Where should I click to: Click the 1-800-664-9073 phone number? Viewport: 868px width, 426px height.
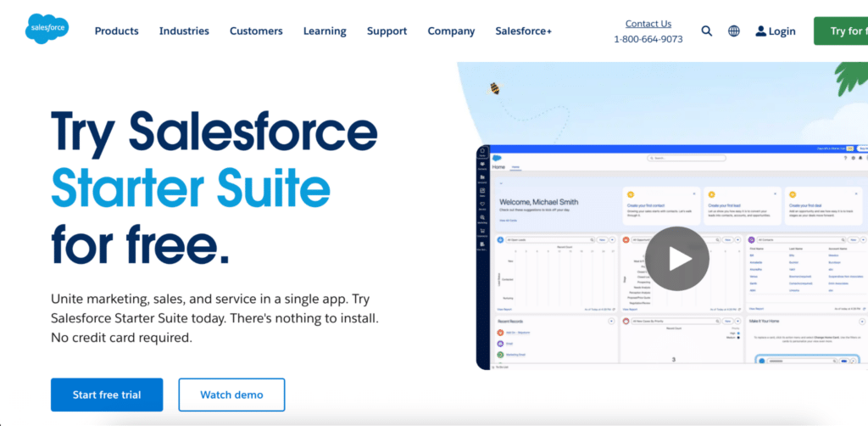[648, 39]
